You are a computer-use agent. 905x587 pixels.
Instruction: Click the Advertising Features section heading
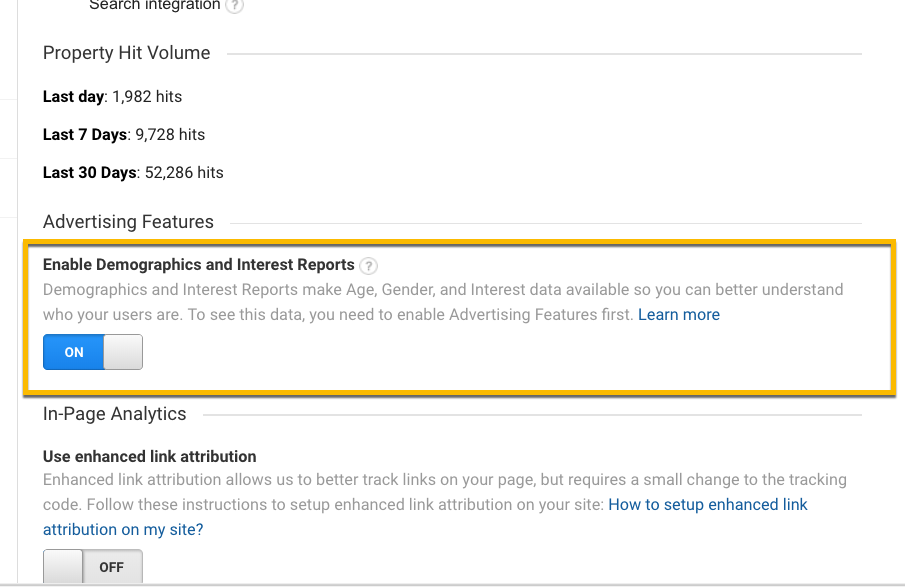click(x=128, y=222)
